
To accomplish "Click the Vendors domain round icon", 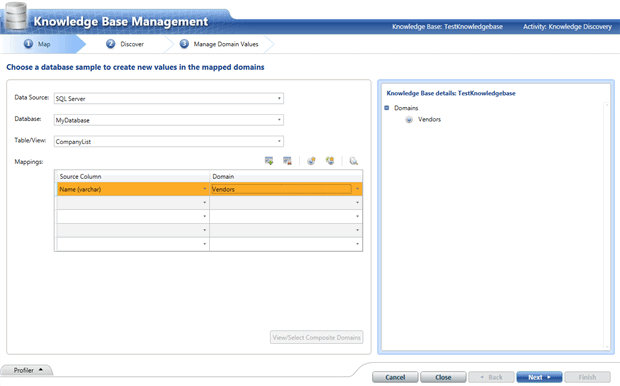I will point(409,119).
